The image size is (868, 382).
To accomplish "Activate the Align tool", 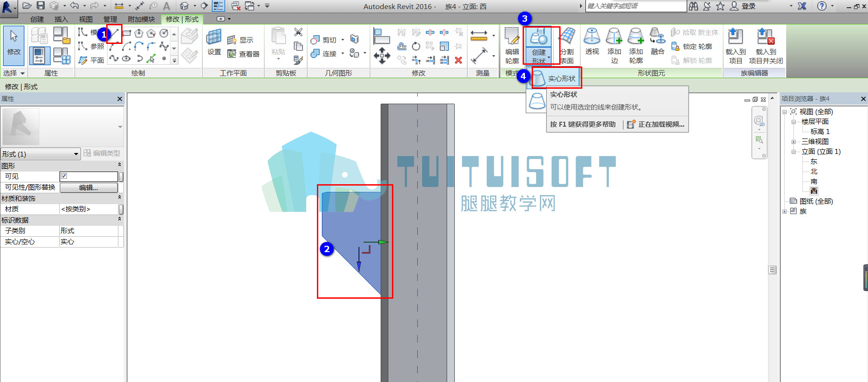I will click(382, 36).
